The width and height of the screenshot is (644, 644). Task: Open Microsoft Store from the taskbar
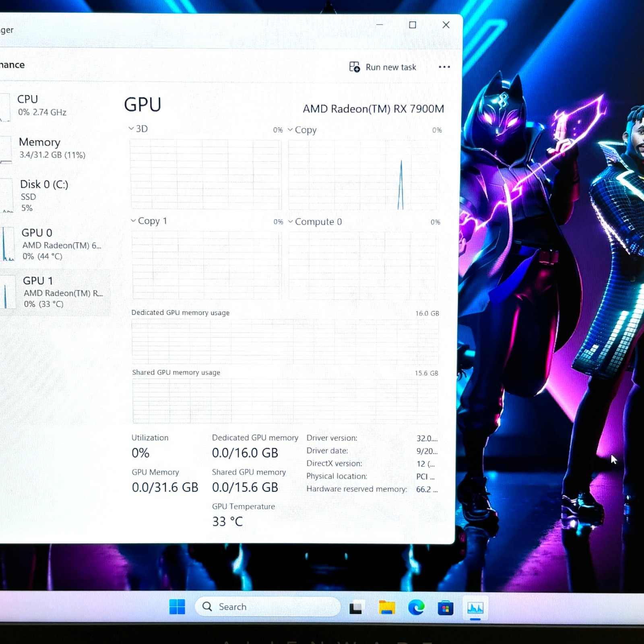pyautogui.click(x=446, y=608)
